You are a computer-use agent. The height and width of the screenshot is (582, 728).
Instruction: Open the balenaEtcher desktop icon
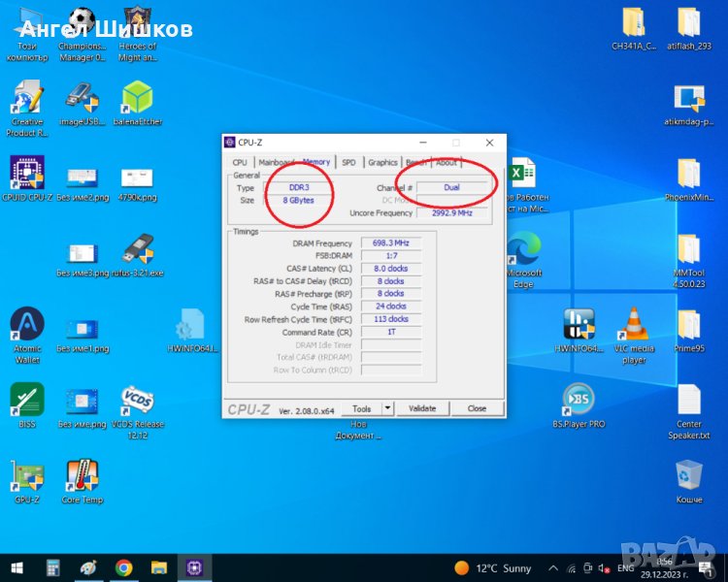click(137, 97)
